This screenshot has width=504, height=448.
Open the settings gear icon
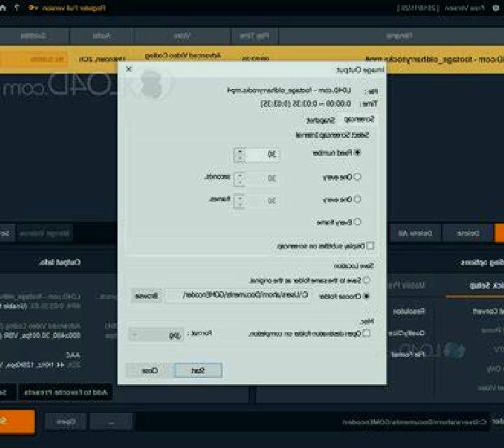[x=496, y=8]
